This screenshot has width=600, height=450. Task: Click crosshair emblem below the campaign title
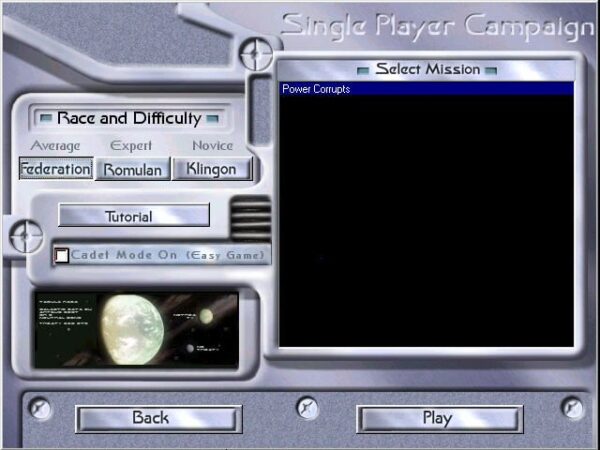coord(258,49)
